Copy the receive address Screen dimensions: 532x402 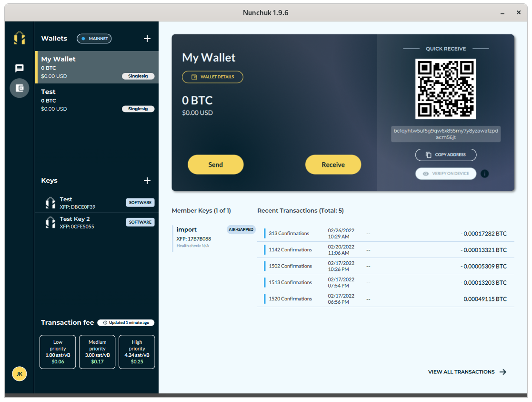[445, 155]
